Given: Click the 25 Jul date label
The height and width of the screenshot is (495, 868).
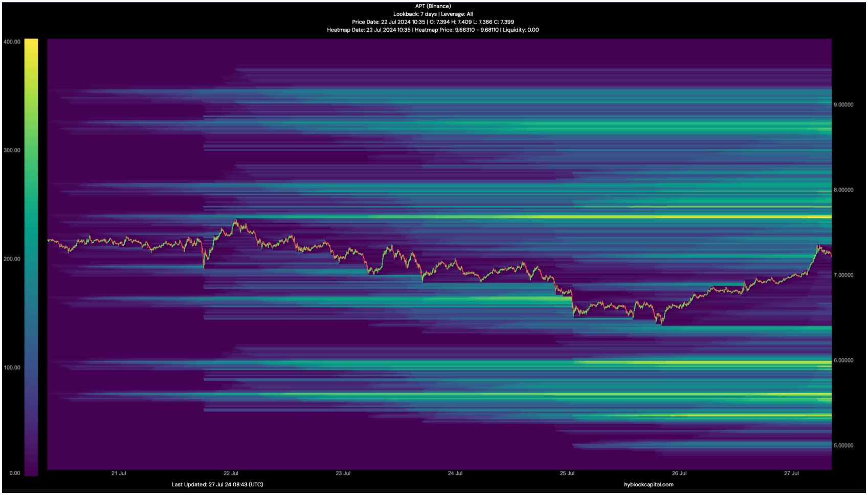Looking at the screenshot, I should 567,474.
